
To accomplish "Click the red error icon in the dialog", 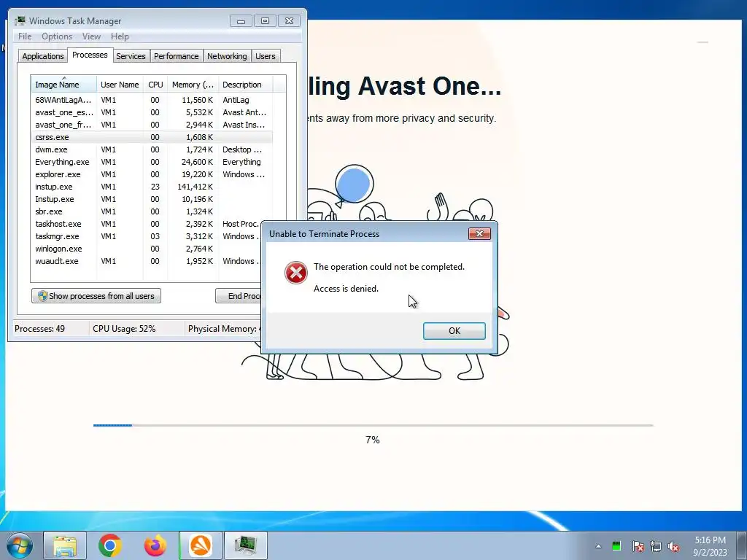I will coord(296,273).
